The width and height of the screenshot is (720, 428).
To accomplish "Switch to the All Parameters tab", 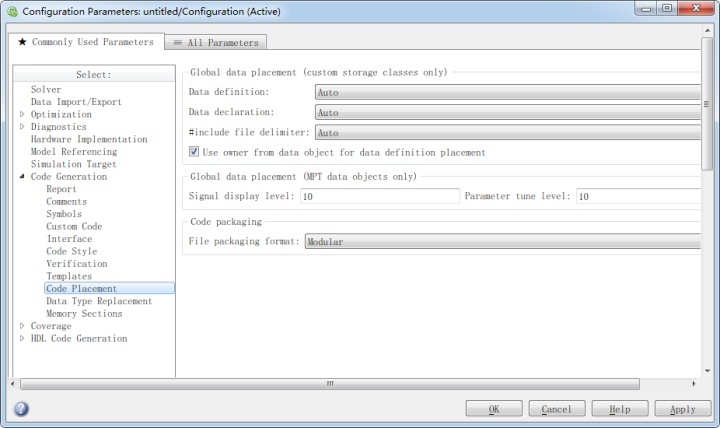I will coord(215,42).
